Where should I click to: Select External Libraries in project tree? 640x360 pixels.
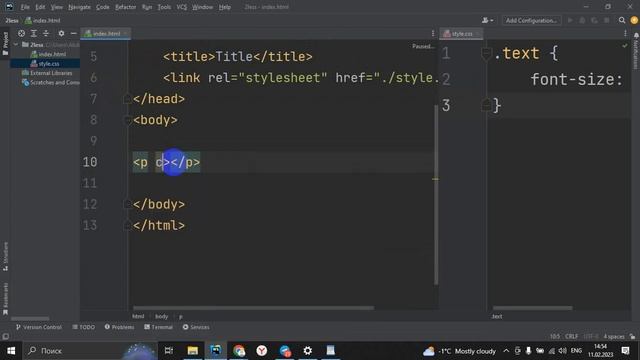[x=47, y=73]
